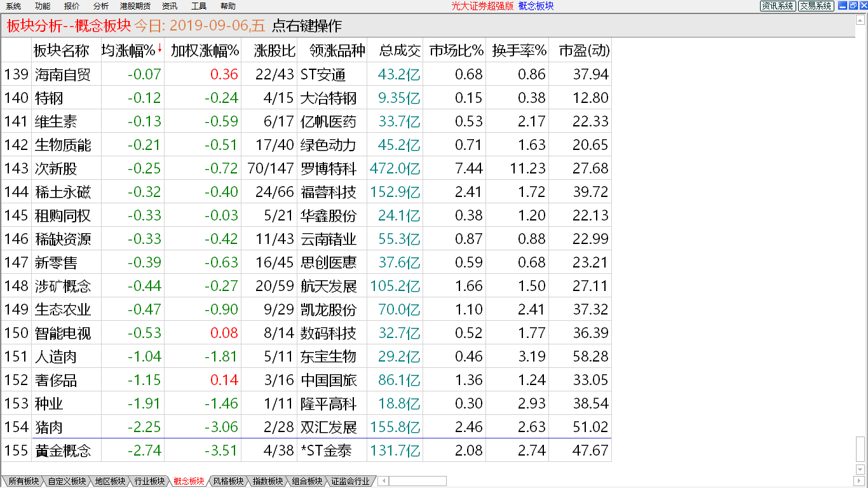Select the 奢侈品 sector name

(56, 380)
